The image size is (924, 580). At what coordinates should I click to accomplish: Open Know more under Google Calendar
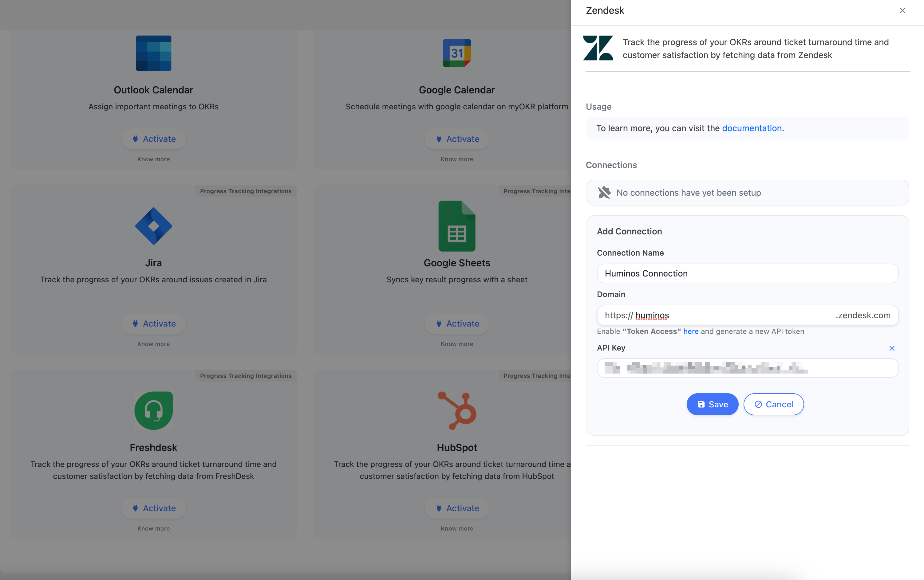click(x=457, y=159)
